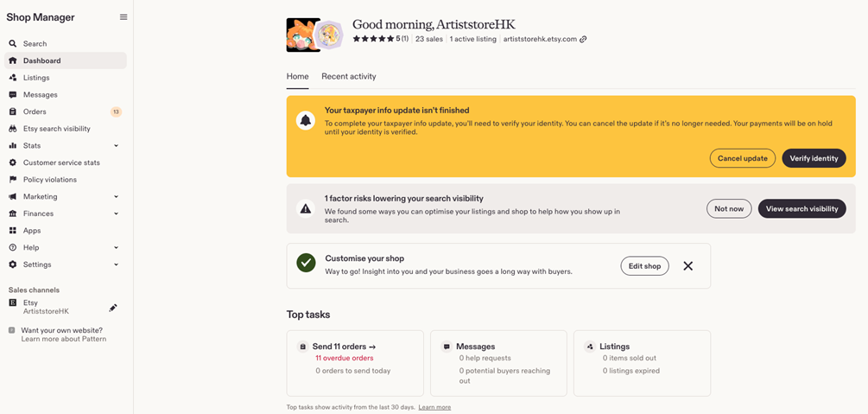Click the View search visibility button
868x414 pixels.
pos(801,208)
